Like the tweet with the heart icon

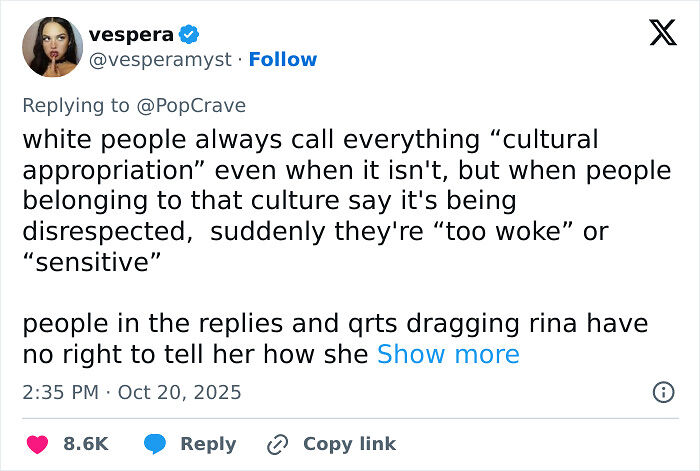pyautogui.click(x=37, y=444)
